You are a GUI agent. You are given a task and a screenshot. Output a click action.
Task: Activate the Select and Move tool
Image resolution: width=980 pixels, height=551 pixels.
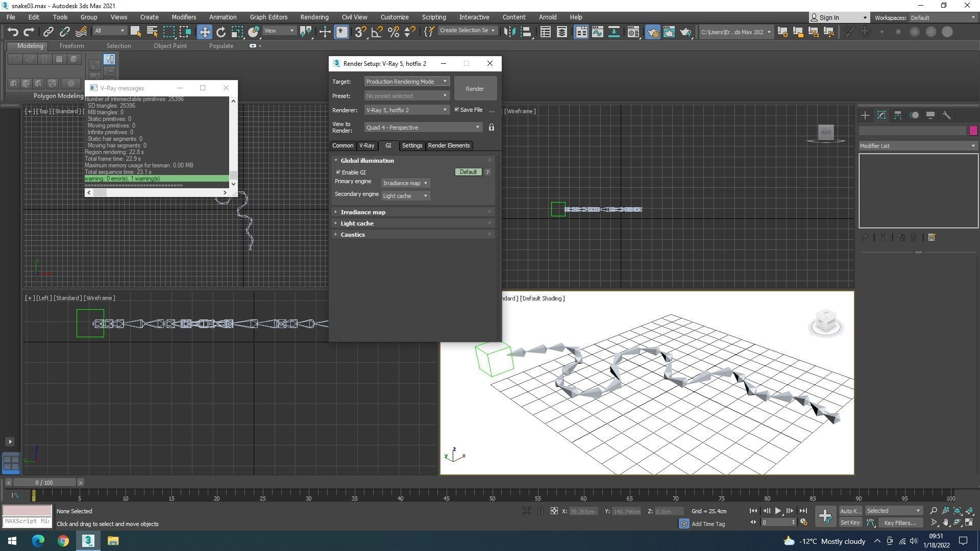(204, 32)
